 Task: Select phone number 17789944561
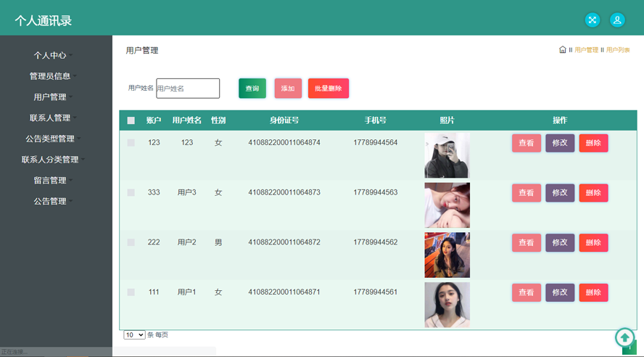click(x=376, y=292)
